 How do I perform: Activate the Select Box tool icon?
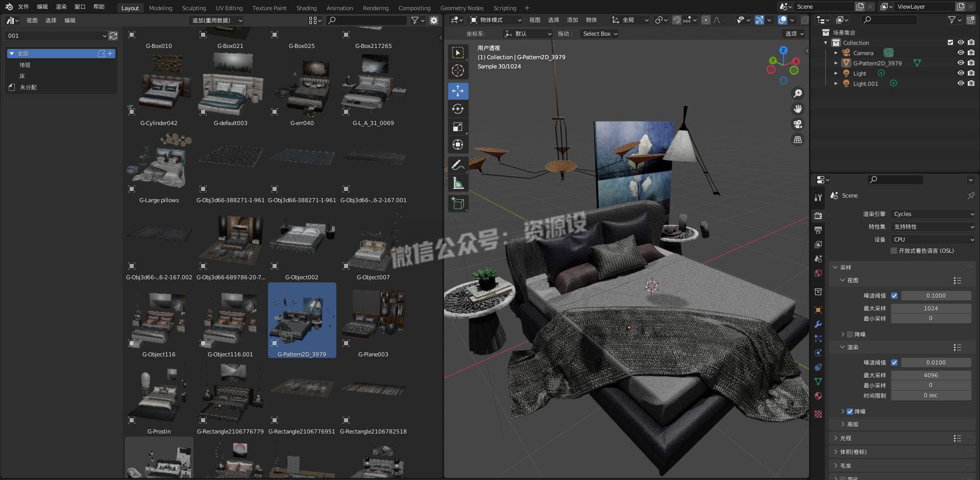458,53
